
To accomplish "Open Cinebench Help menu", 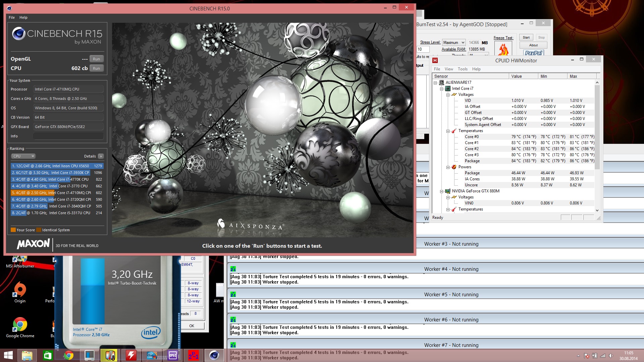I will pyautogui.click(x=23, y=17).
